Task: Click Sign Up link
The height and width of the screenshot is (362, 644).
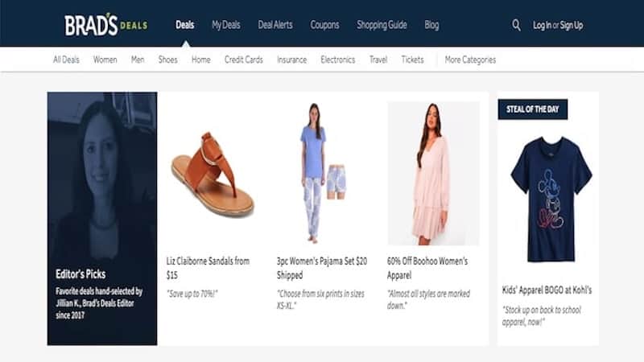Action: 572,26
